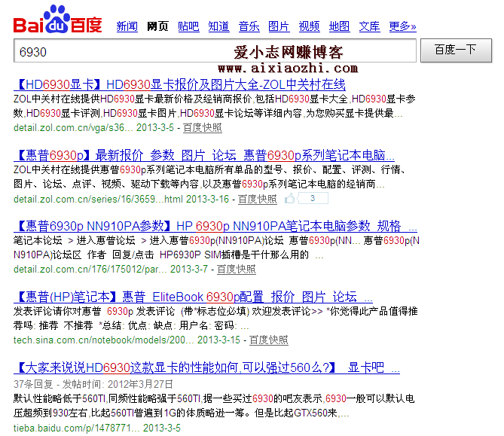The image size is (504, 436).
Task: Open the 惠普6930p 最新报价 result title
Action: pyautogui.click(x=204, y=155)
